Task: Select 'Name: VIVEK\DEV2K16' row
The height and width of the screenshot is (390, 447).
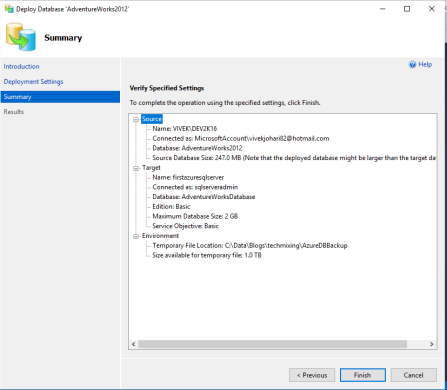Action: pyautogui.click(x=185, y=129)
